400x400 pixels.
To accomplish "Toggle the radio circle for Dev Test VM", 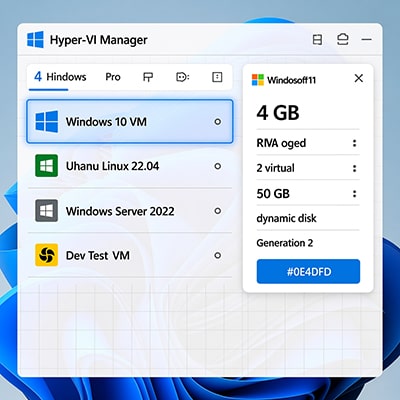I will point(218,255).
